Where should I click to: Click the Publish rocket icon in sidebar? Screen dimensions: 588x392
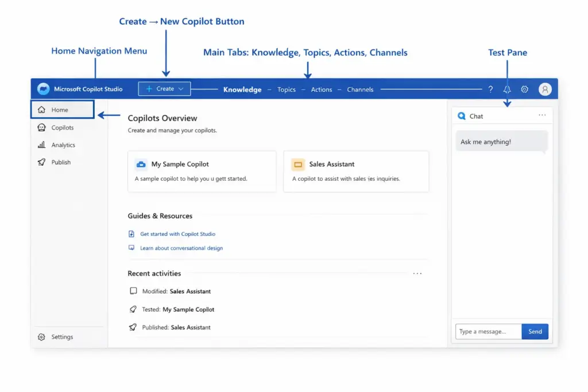tap(41, 162)
